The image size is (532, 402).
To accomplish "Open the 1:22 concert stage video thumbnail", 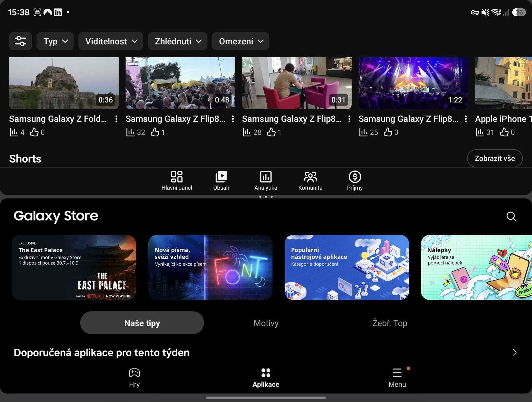I will pyautogui.click(x=413, y=83).
